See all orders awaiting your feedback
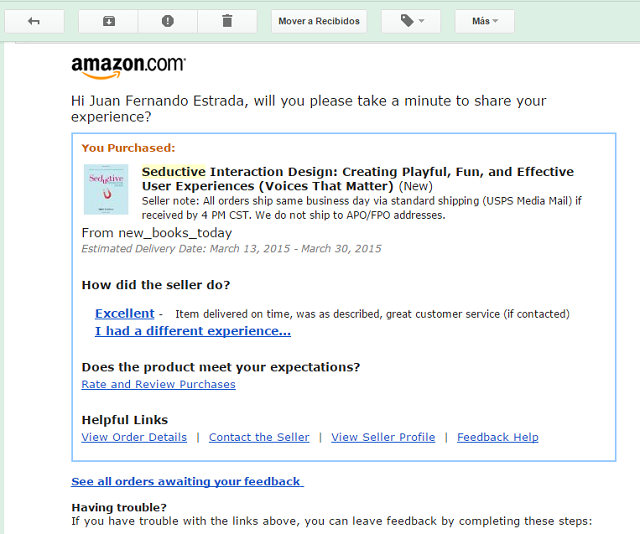640x534 pixels. (187, 482)
